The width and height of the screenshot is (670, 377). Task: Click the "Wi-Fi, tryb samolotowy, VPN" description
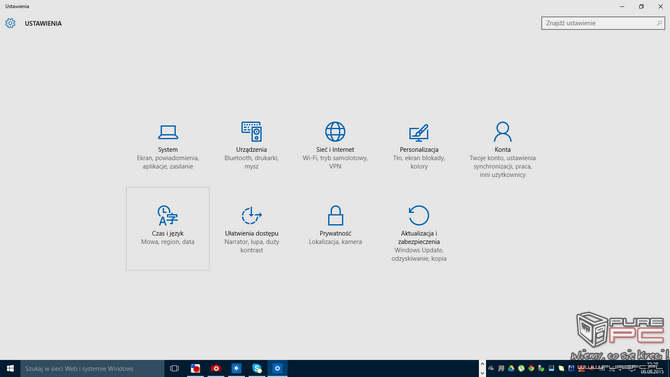(335, 162)
